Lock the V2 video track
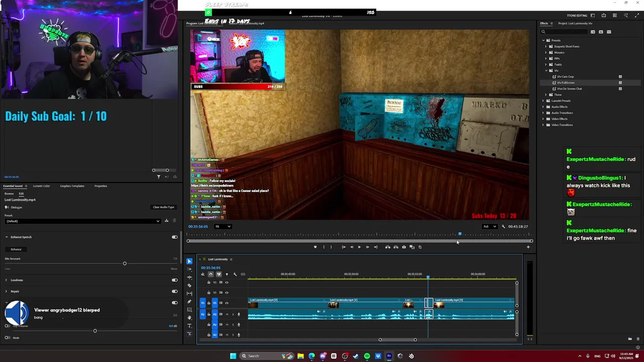Viewport: 644px width, 362px height. click(209, 293)
